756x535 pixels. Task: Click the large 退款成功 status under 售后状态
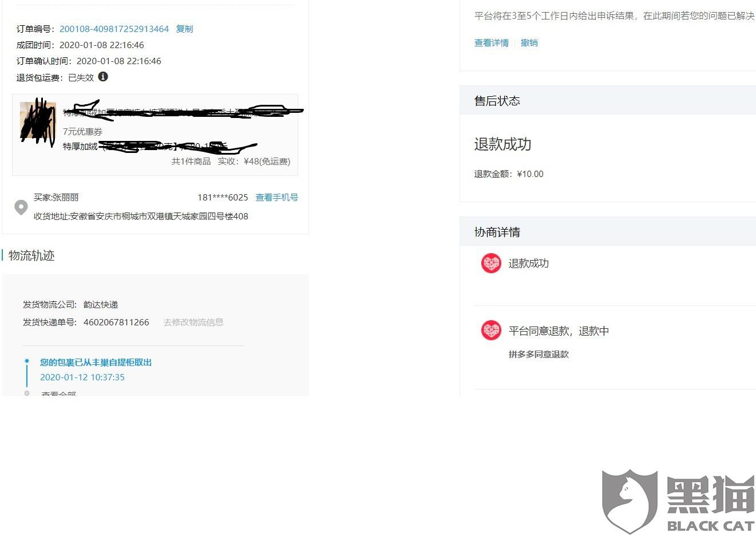click(502, 144)
